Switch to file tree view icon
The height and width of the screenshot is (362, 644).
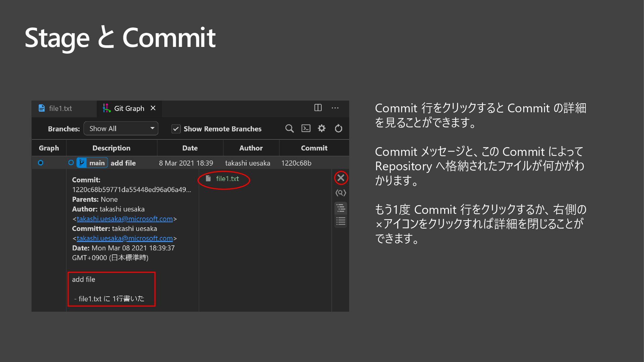[x=341, y=208]
